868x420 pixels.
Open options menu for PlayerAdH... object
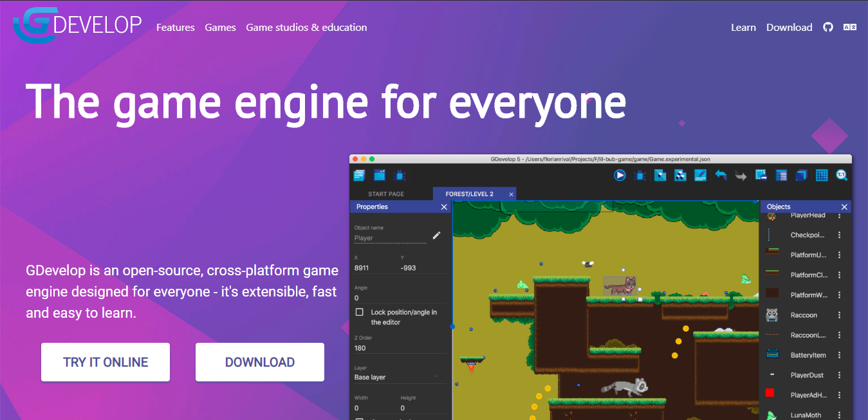click(x=839, y=395)
